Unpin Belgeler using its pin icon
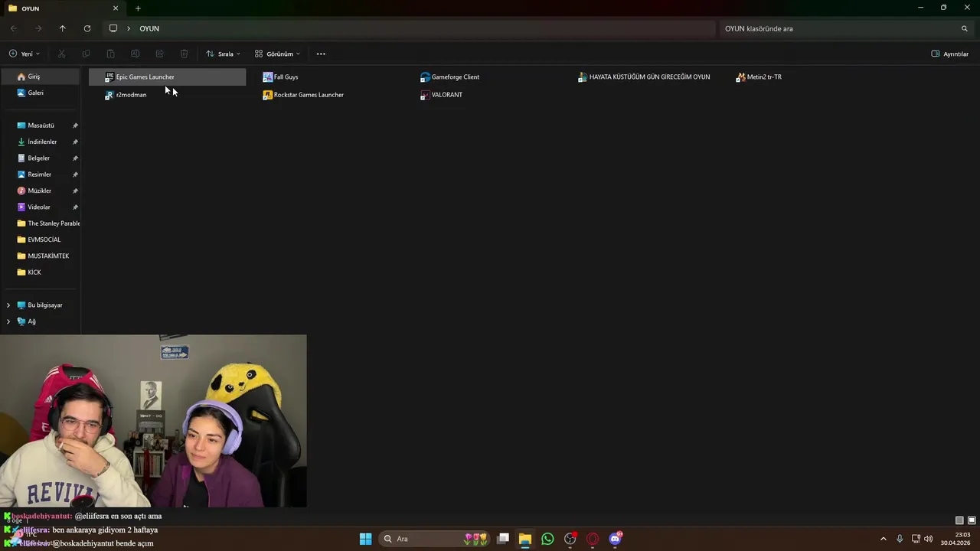The width and height of the screenshot is (980, 551). point(75,158)
